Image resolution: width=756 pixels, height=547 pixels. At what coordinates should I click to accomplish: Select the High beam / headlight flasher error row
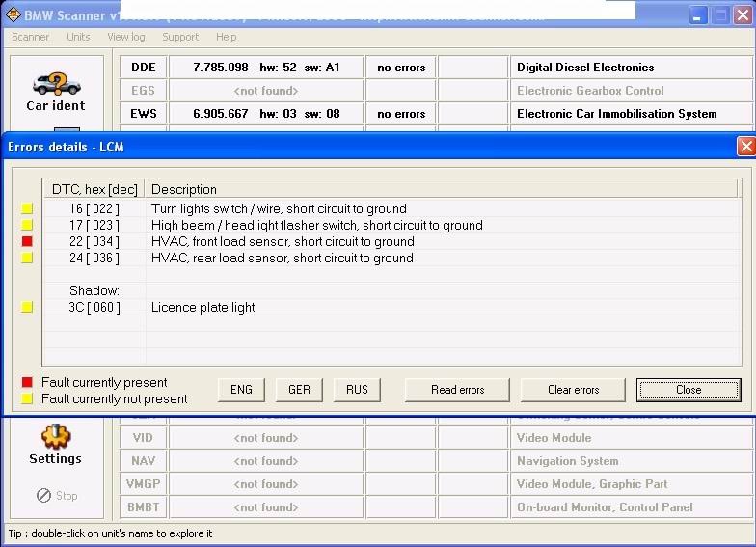point(391,225)
